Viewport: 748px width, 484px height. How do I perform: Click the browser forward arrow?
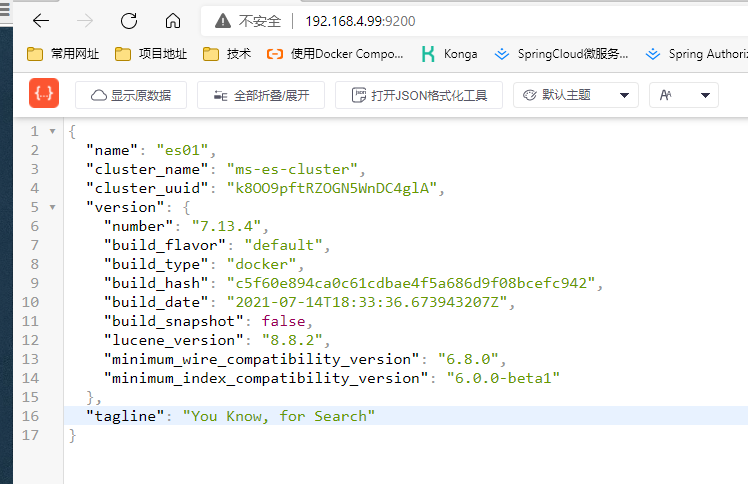coord(85,21)
